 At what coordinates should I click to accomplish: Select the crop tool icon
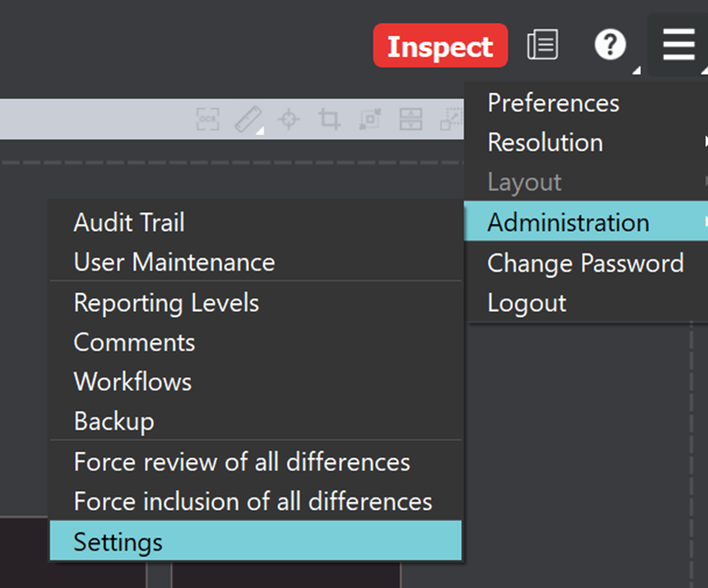tap(328, 119)
